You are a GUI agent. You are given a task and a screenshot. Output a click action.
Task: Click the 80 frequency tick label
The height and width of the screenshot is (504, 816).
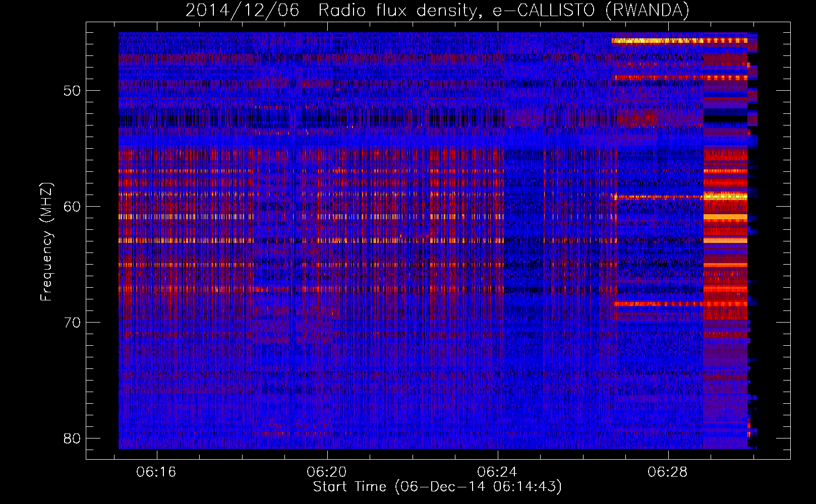click(72, 438)
